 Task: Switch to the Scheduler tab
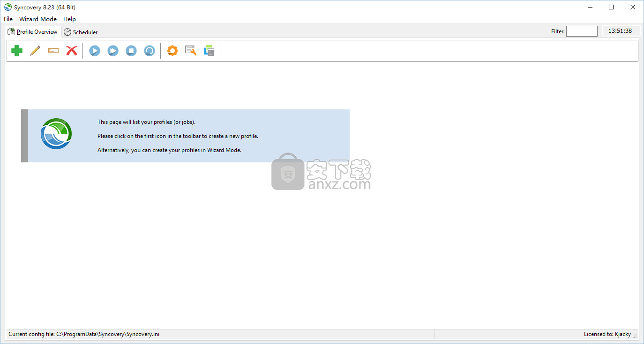pos(81,32)
